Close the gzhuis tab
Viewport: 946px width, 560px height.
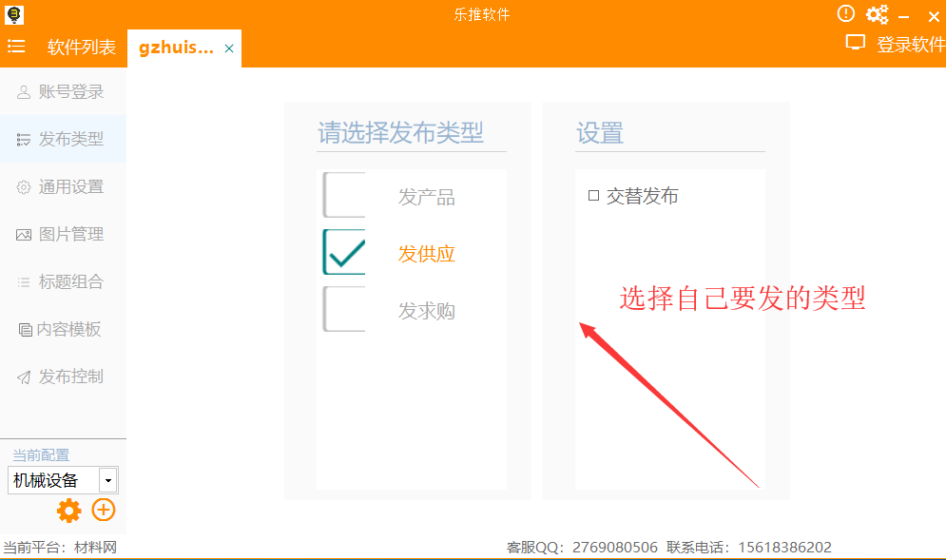click(x=229, y=48)
